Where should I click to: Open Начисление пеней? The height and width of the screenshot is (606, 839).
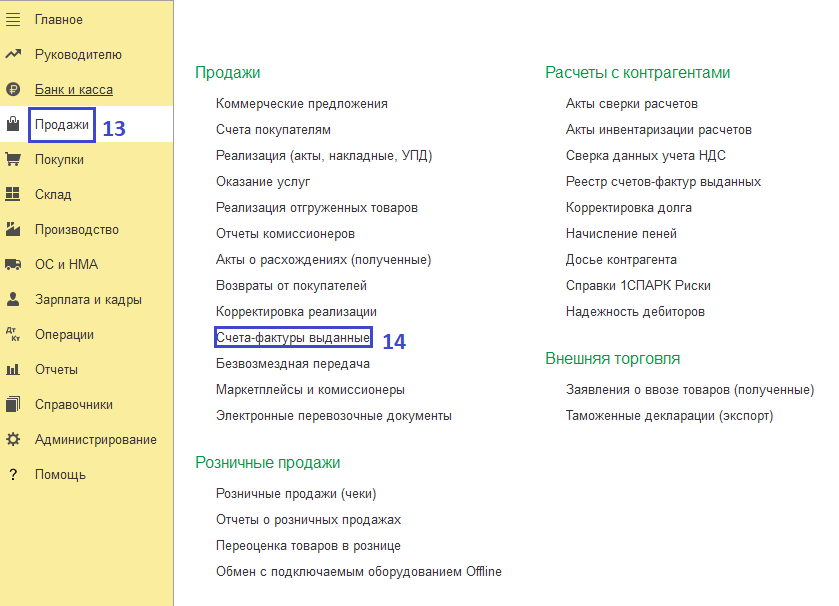coord(621,234)
